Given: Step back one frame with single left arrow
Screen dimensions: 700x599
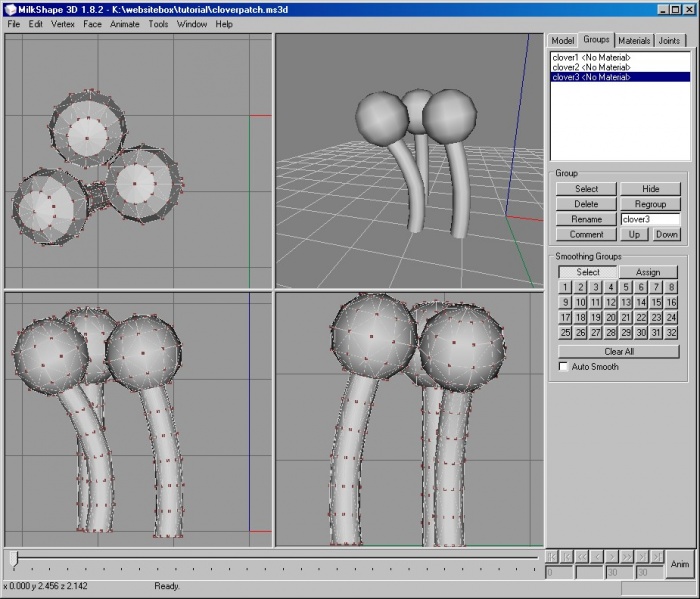Looking at the screenshot, I should point(598,556).
